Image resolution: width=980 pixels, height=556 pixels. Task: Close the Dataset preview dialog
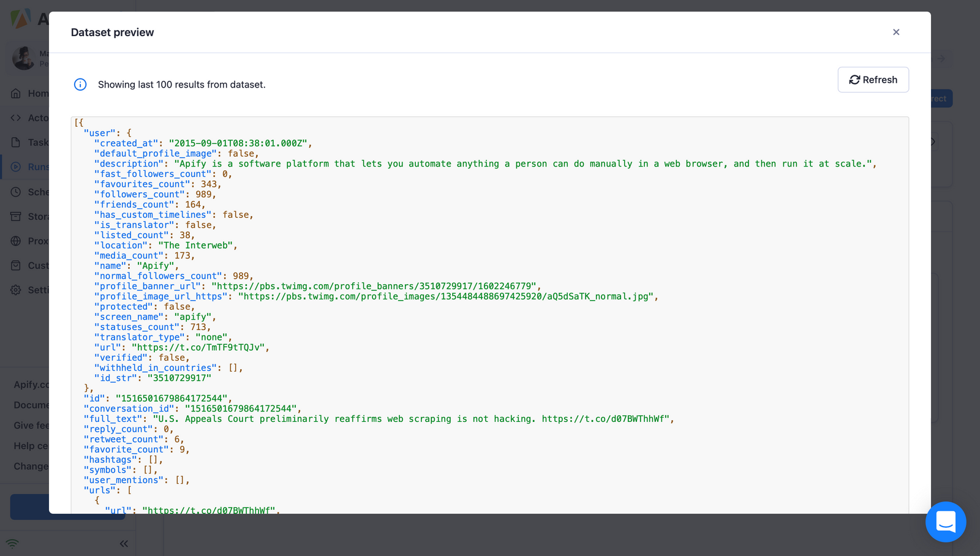click(x=895, y=32)
